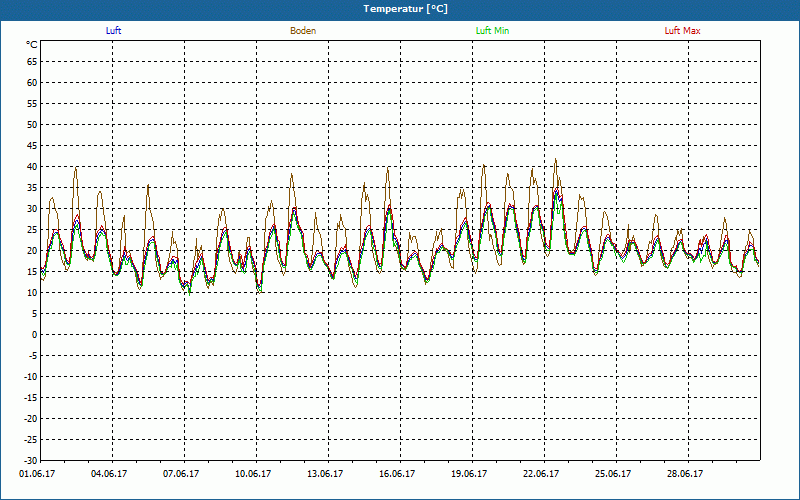800x500 pixels.
Task: Toggle the Luft Min series legend
Action: [x=492, y=31]
